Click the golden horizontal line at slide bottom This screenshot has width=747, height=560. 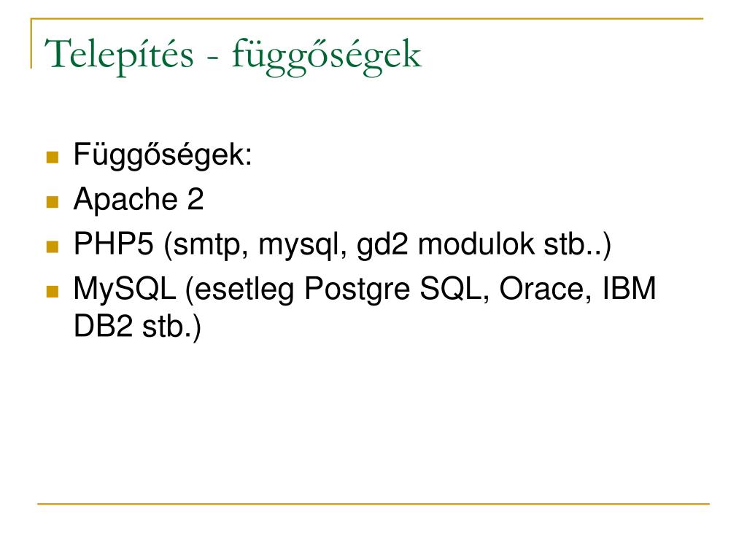click(x=373, y=503)
